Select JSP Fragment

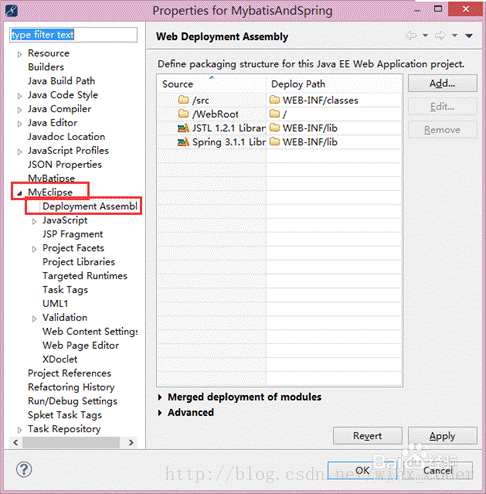click(x=73, y=234)
